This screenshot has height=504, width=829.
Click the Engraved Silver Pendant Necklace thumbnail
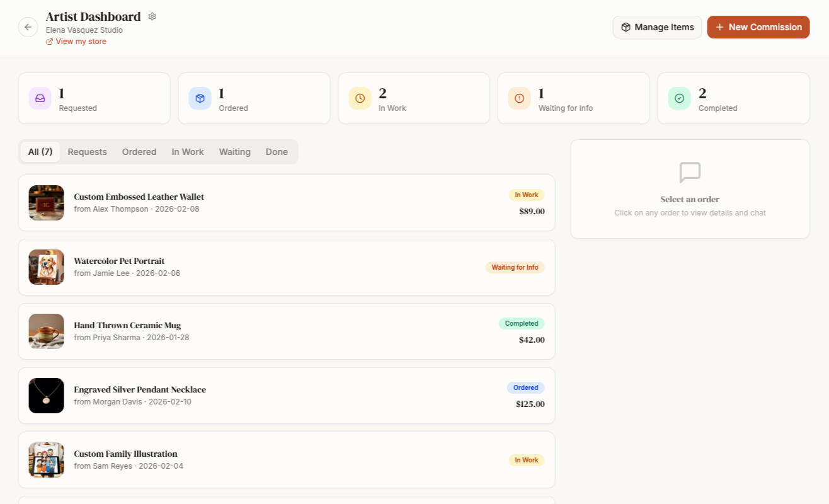click(x=46, y=396)
